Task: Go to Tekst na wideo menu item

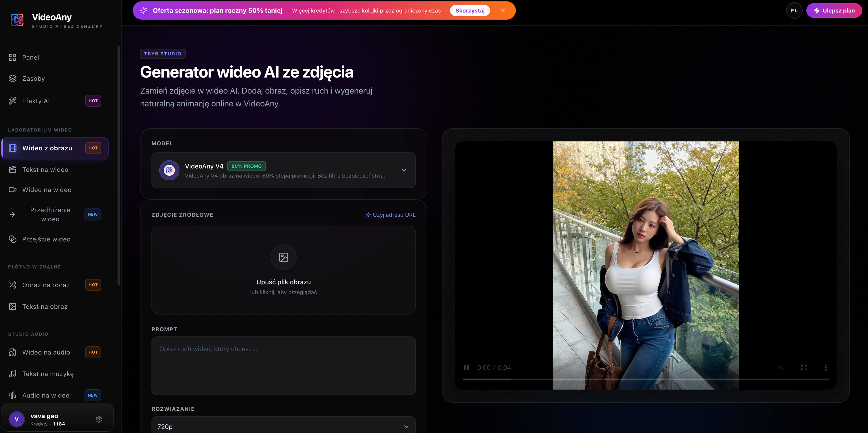Action: click(x=55, y=169)
